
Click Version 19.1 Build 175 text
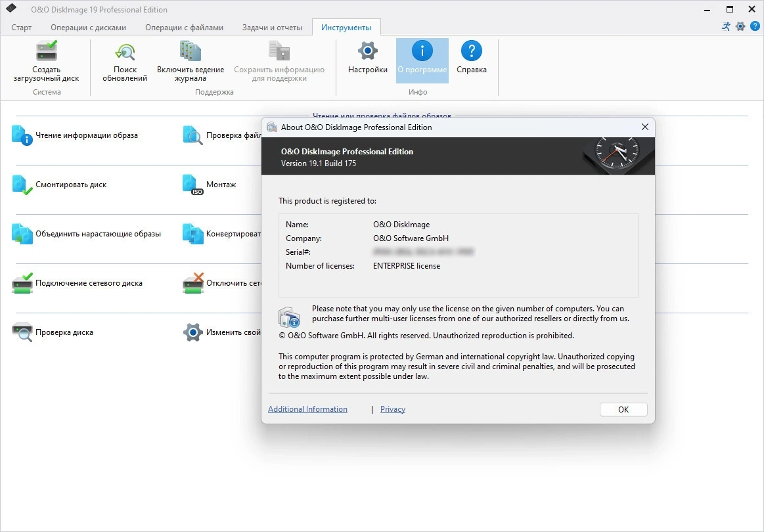pos(319,163)
